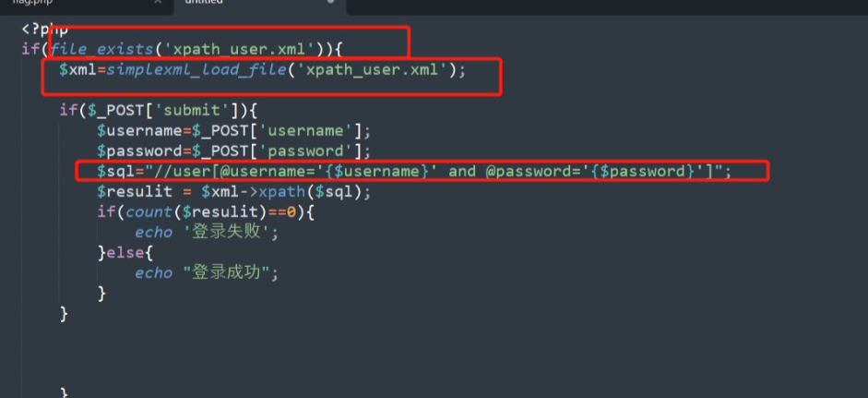The image size is (868, 398).
Task: Click the xpath($sql) method call
Action: (314, 192)
